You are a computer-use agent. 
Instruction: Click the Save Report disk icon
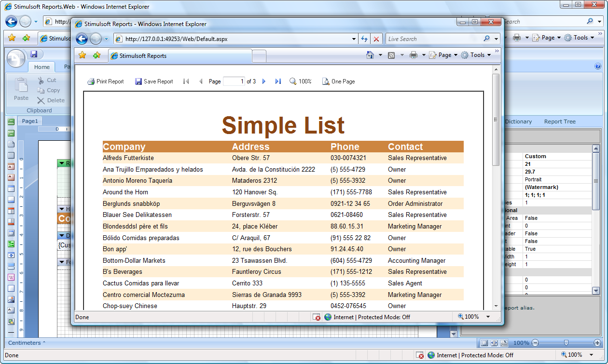point(138,81)
